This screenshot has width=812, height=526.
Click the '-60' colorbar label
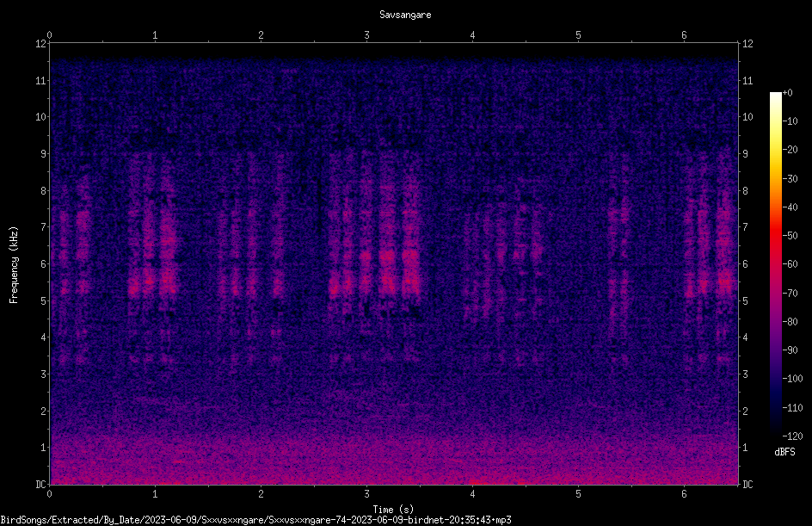790,264
